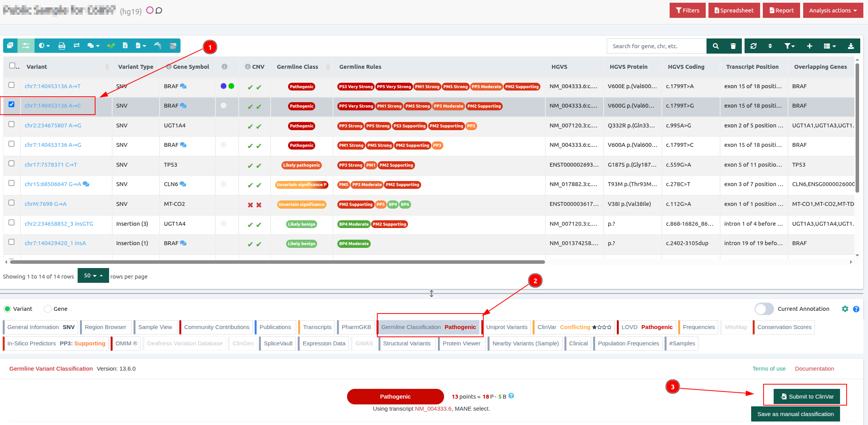Open the table filter funnel dropdown
This screenshot has width=868, height=425.
pyautogui.click(x=789, y=46)
